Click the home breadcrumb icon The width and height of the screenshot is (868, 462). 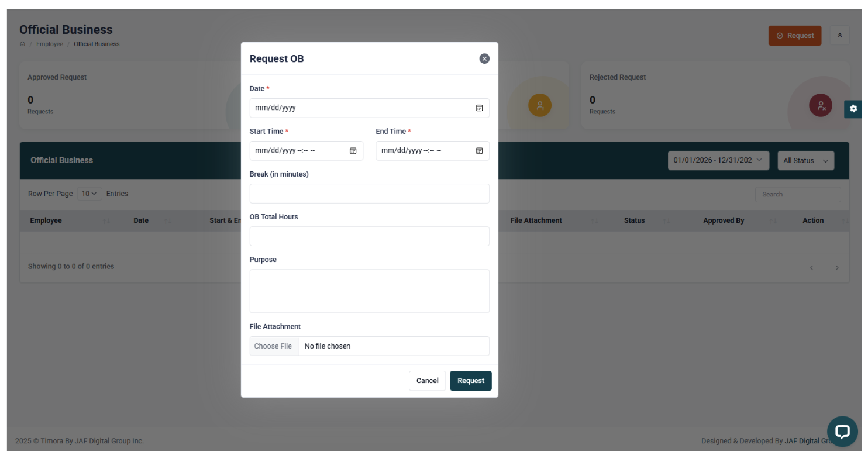[23, 44]
